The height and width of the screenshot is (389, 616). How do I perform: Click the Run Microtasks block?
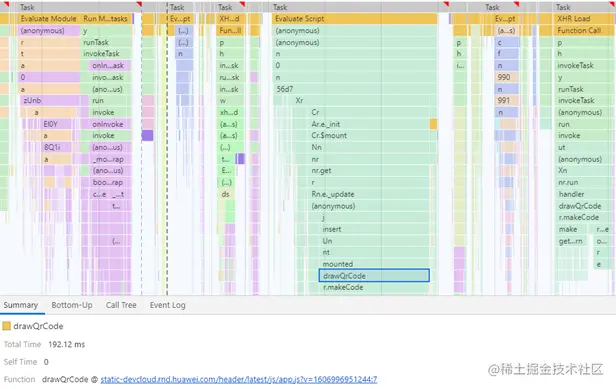[x=106, y=18]
